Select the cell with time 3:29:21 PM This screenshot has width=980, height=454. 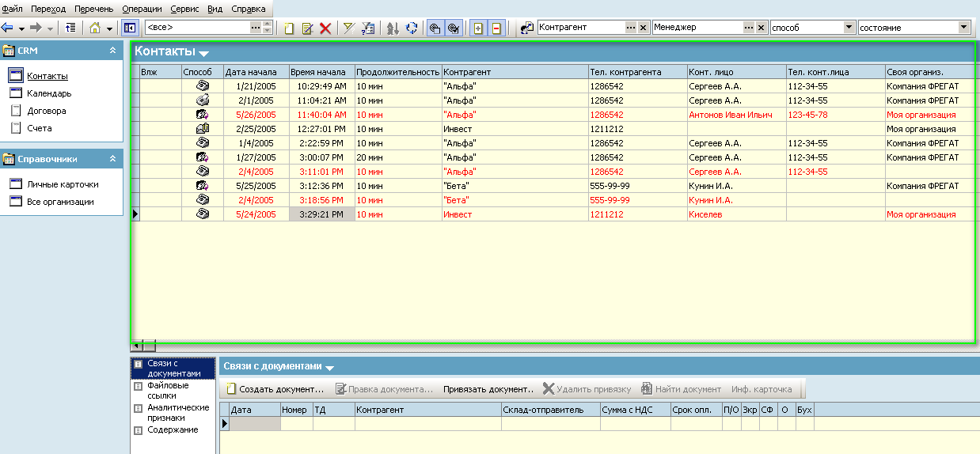(321, 214)
